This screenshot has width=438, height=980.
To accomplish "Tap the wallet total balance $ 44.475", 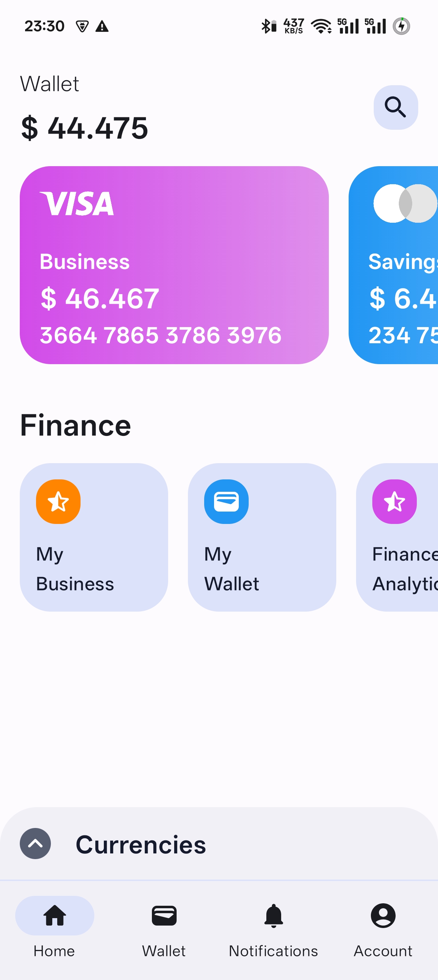I will tap(84, 128).
